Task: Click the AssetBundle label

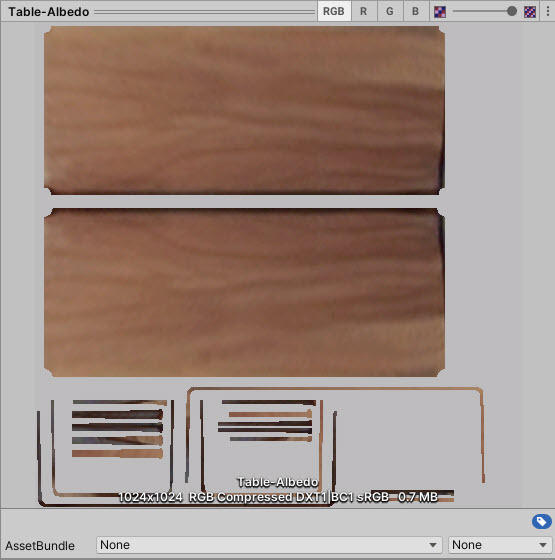Action: tap(40, 546)
